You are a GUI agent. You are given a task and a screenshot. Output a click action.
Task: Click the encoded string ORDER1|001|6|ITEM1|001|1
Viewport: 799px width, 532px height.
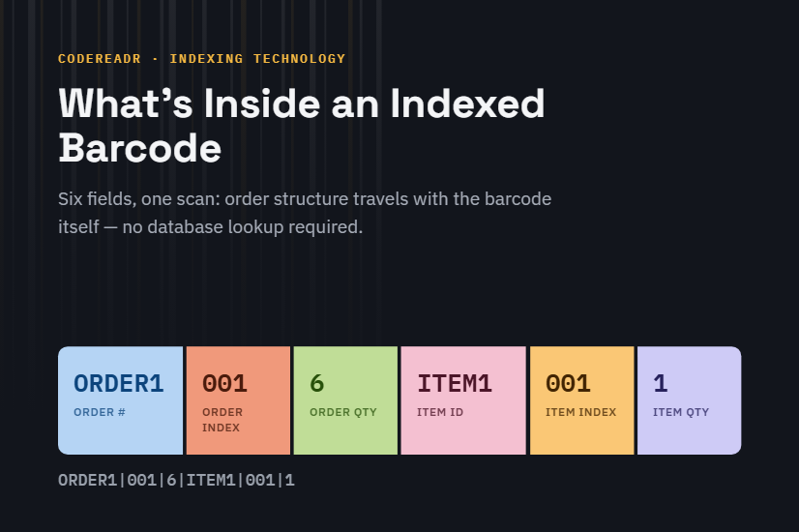tap(176, 480)
